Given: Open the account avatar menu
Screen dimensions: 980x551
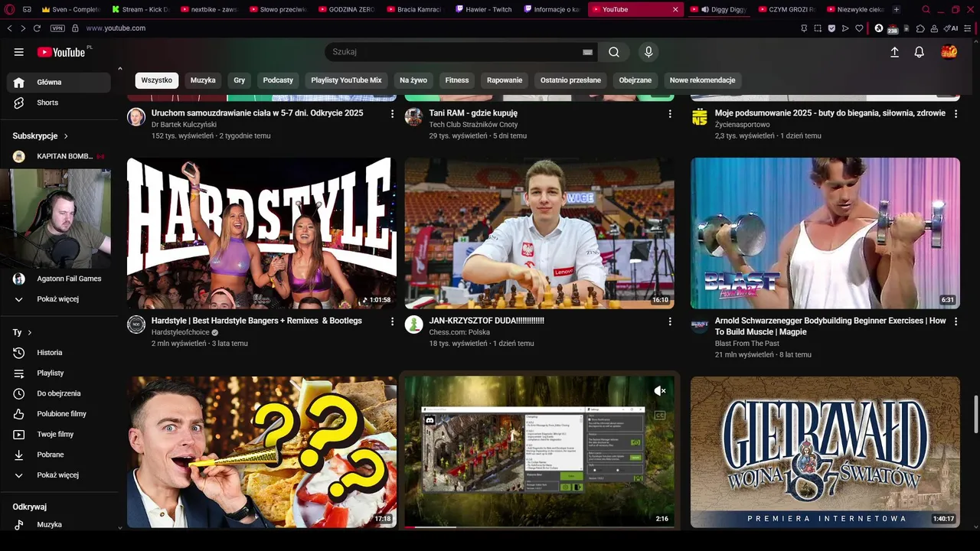Looking at the screenshot, I should click(949, 52).
